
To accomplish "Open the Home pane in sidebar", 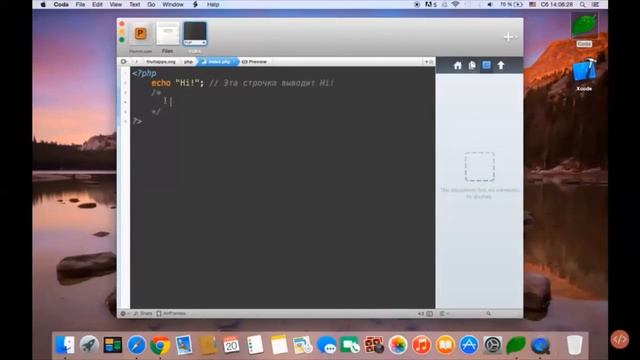I will click(458, 65).
